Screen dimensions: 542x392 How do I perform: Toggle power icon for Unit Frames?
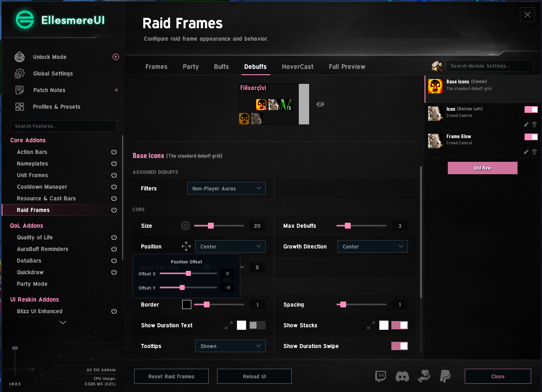tap(114, 175)
